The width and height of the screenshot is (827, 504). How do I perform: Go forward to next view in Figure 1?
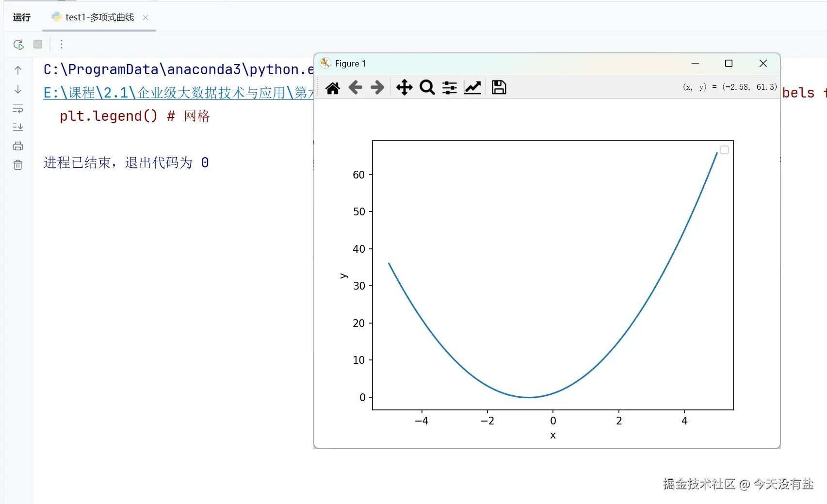pyautogui.click(x=377, y=87)
